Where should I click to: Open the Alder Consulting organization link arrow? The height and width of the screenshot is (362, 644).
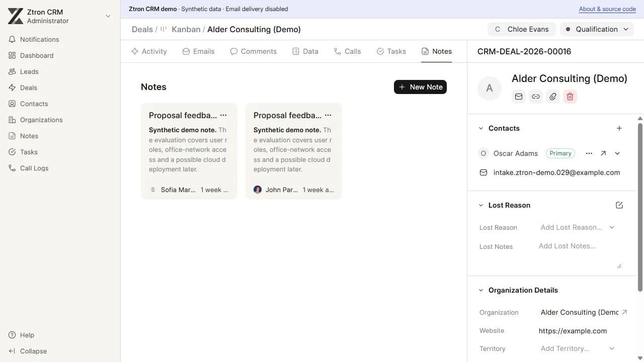[624, 312]
